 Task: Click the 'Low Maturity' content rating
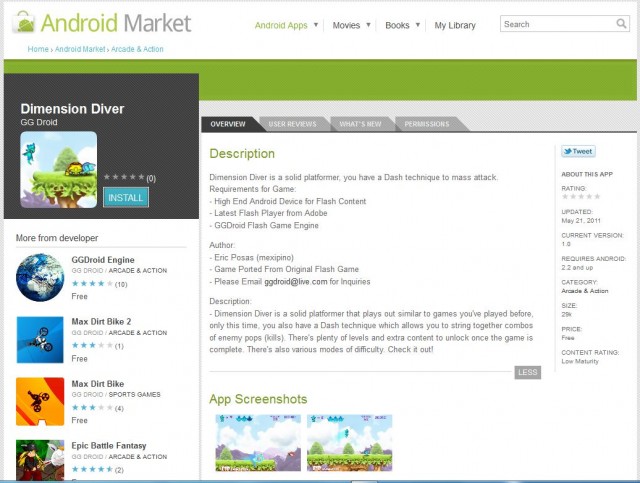pyautogui.click(x=580, y=361)
